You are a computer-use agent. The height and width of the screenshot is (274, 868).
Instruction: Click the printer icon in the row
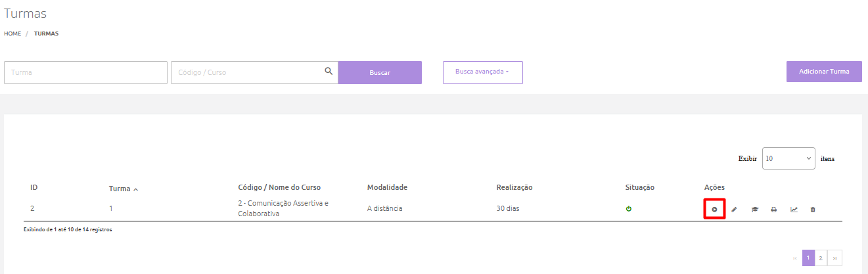coord(774,210)
